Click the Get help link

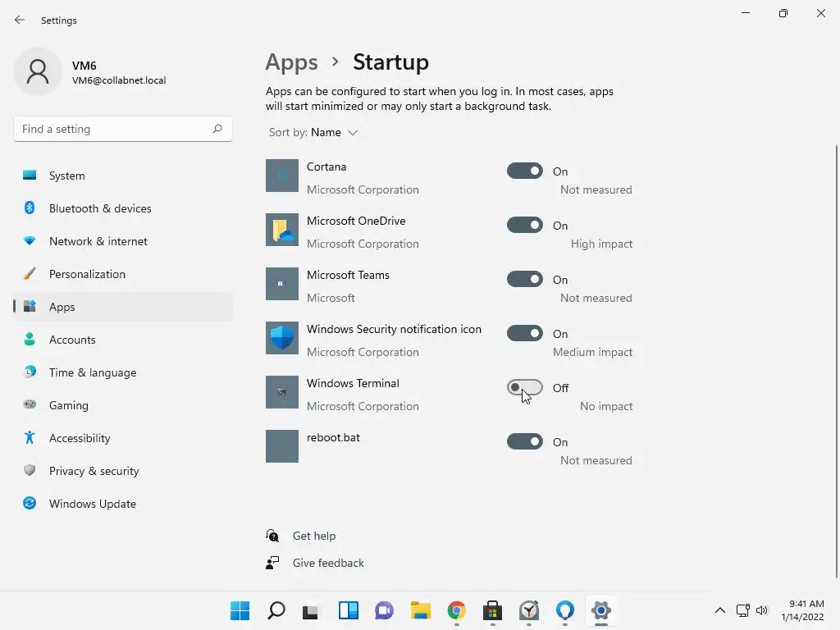(314, 536)
